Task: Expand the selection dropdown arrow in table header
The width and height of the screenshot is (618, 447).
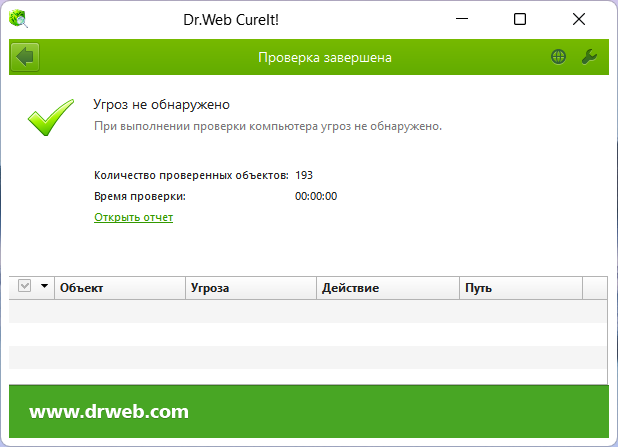Action: pos(44,286)
